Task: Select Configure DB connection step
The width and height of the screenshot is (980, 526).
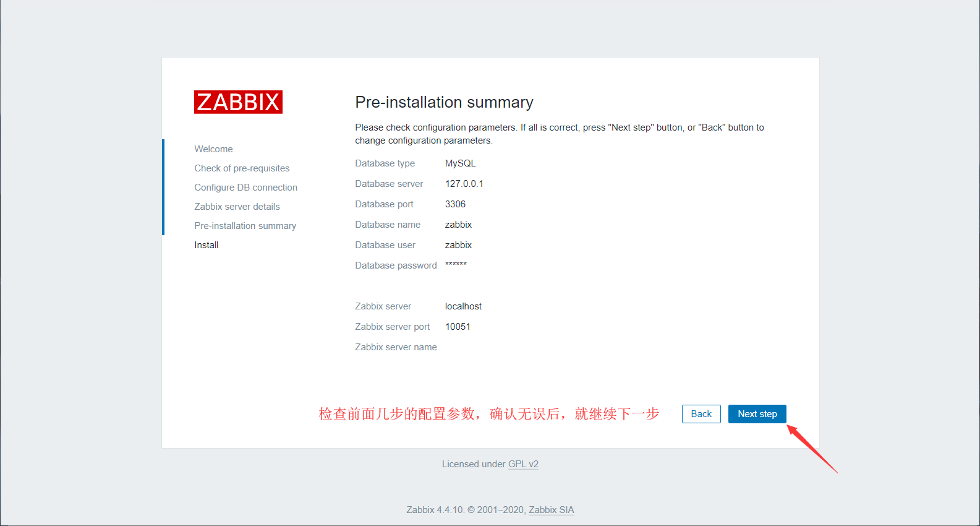Action: [x=245, y=188]
